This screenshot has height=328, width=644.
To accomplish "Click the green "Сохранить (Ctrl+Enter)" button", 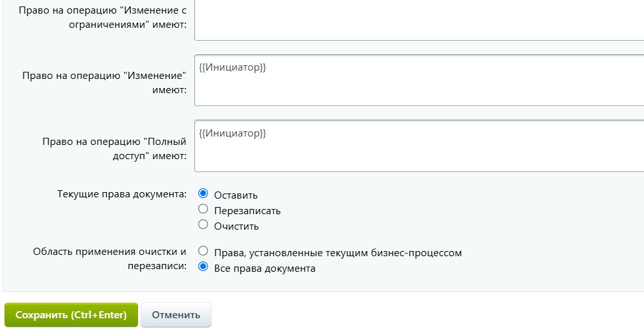I will tap(71, 315).
